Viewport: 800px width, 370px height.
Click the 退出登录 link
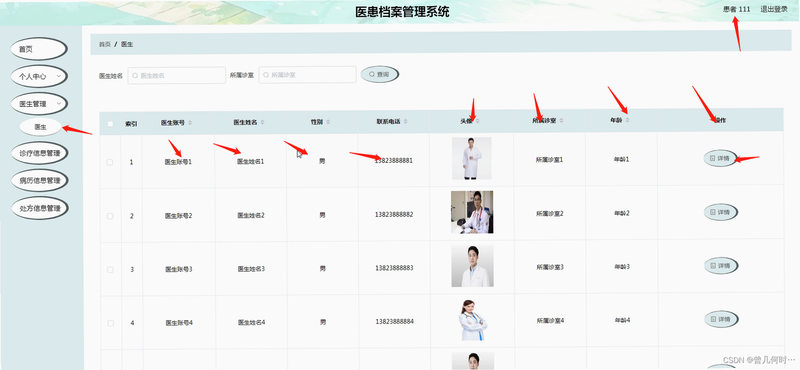pyautogui.click(x=774, y=9)
